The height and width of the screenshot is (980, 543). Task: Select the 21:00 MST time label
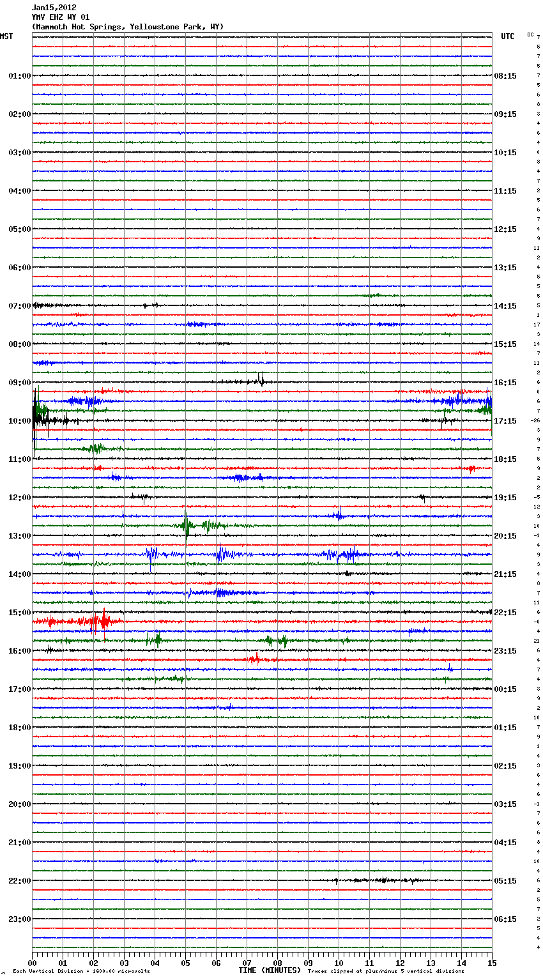(20, 843)
